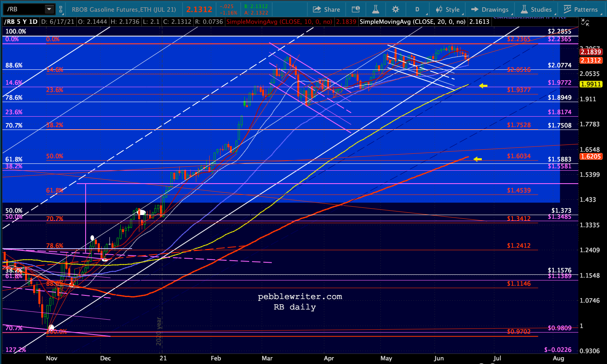Click the Nov label on time axis
The width and height of the screenshot is (607, 364).
(52, 358)
